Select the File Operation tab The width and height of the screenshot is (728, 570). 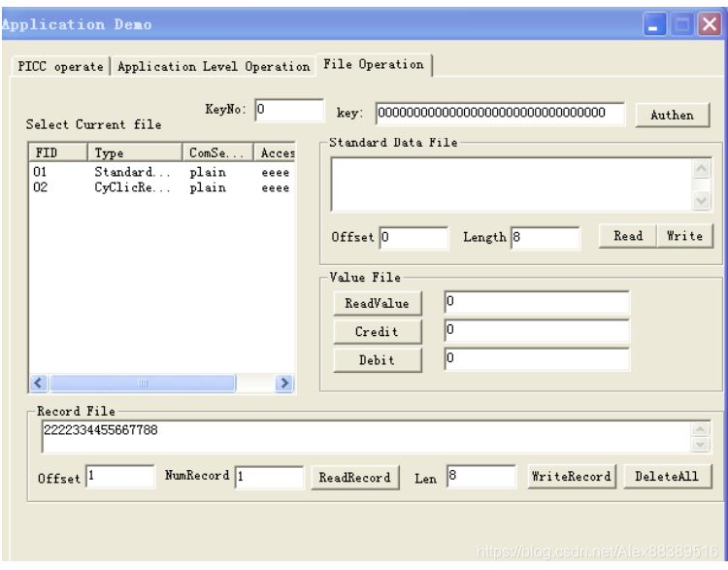click(x=375, y=64)
